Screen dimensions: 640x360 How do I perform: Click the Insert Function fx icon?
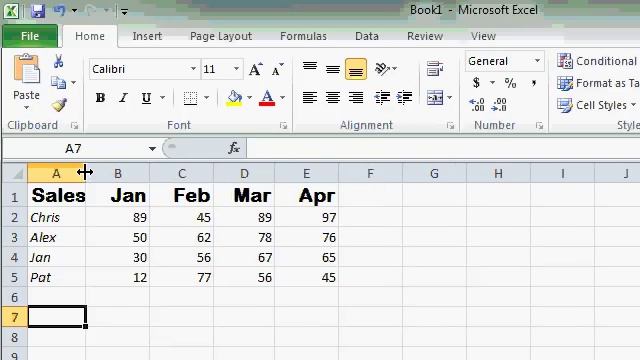234,148
